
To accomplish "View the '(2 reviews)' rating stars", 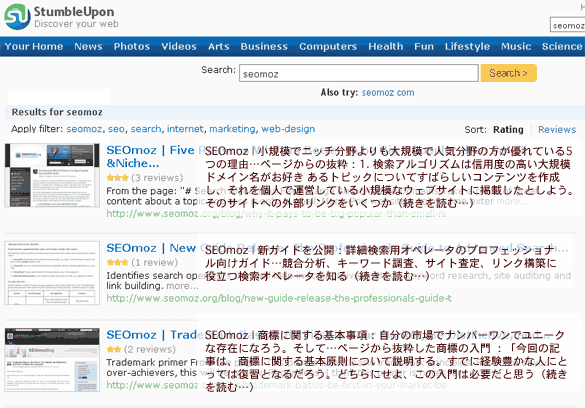I will click(113, 349).
